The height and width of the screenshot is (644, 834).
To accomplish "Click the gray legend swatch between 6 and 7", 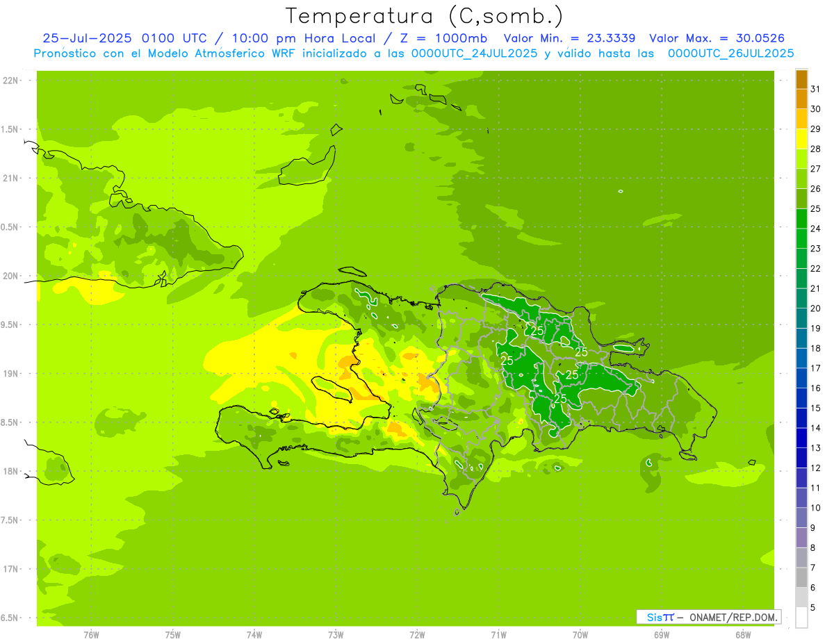I will point(801,577).
